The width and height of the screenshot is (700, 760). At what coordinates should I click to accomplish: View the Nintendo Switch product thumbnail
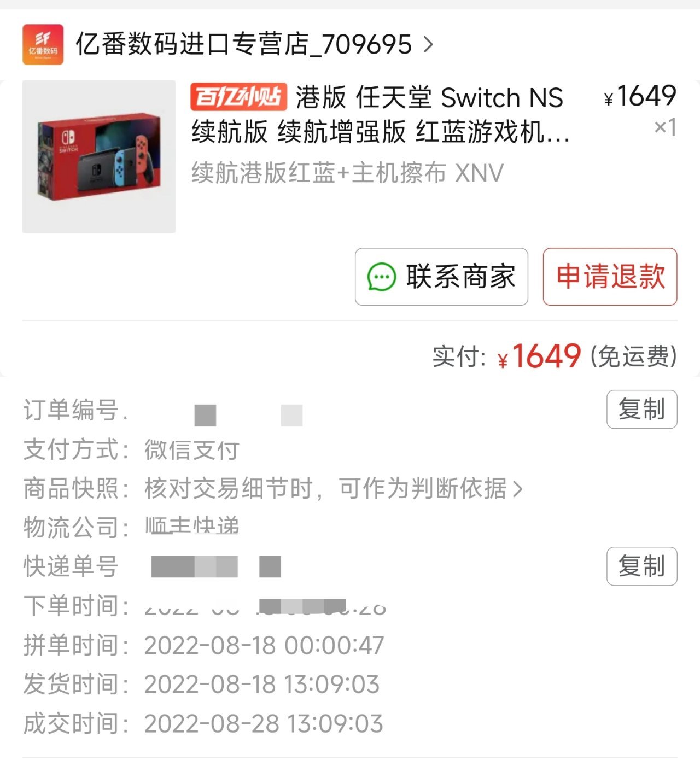coord(99,157)
